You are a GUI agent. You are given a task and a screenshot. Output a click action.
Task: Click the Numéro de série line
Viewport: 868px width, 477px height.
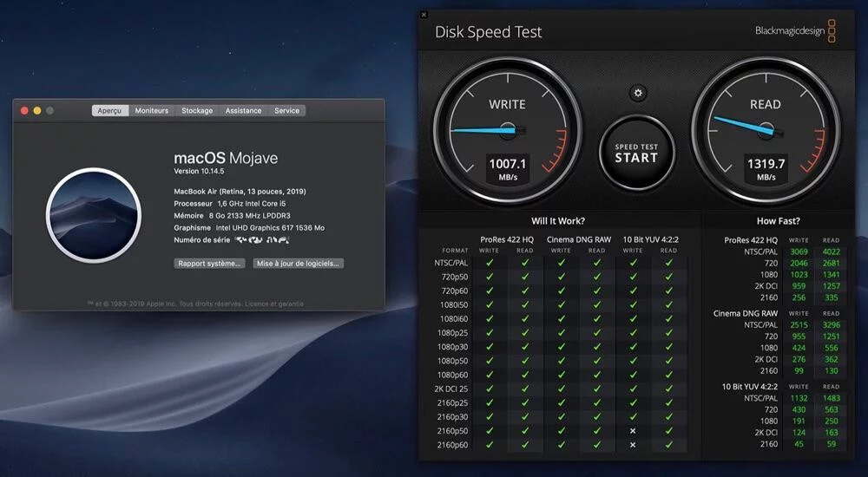232,240
